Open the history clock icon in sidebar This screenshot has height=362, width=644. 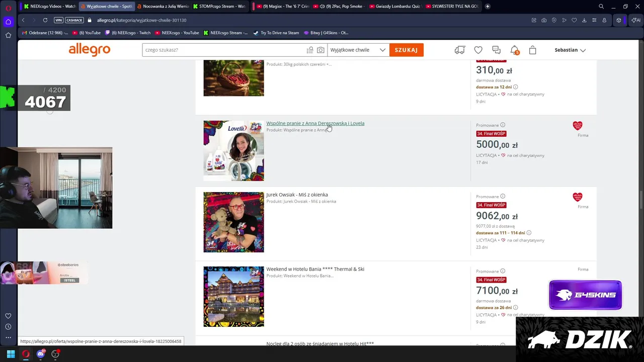coord(8,327)
